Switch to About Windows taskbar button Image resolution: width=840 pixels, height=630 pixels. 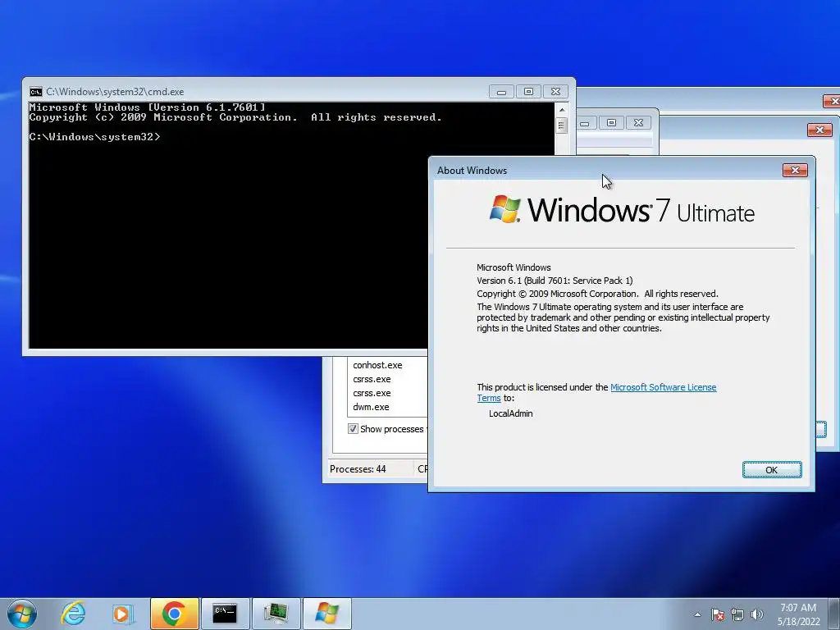[326, 614]
